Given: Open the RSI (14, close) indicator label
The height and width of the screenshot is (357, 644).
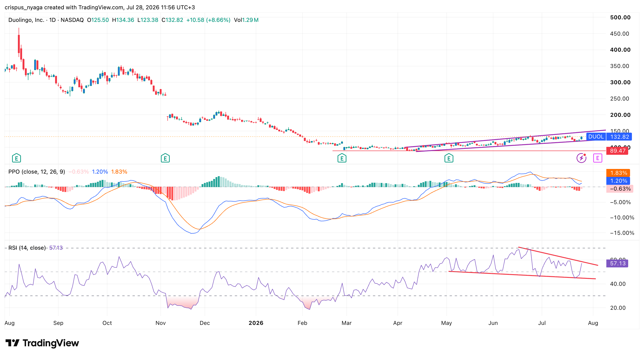Looking at the screenshot, I should point(27,248).
